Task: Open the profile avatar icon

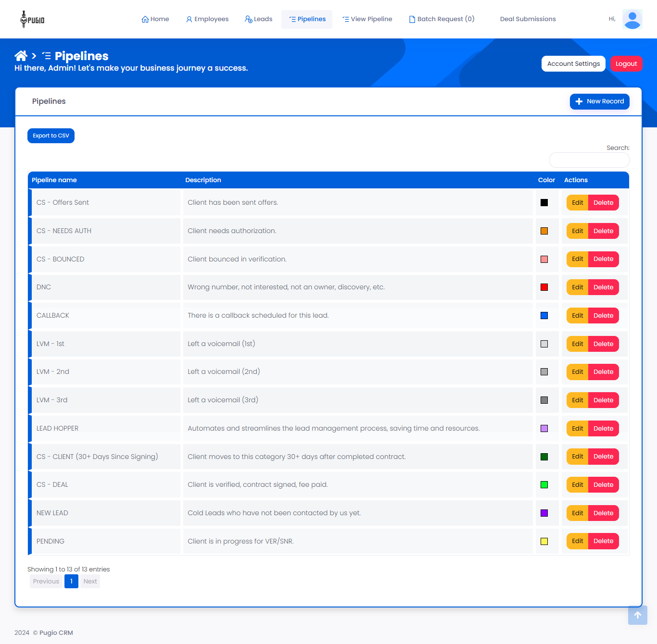Action: 632,19
